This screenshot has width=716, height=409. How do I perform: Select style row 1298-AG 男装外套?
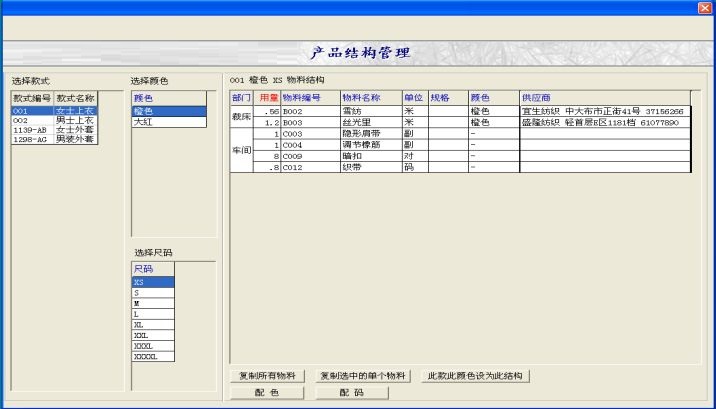pos(54,140)
